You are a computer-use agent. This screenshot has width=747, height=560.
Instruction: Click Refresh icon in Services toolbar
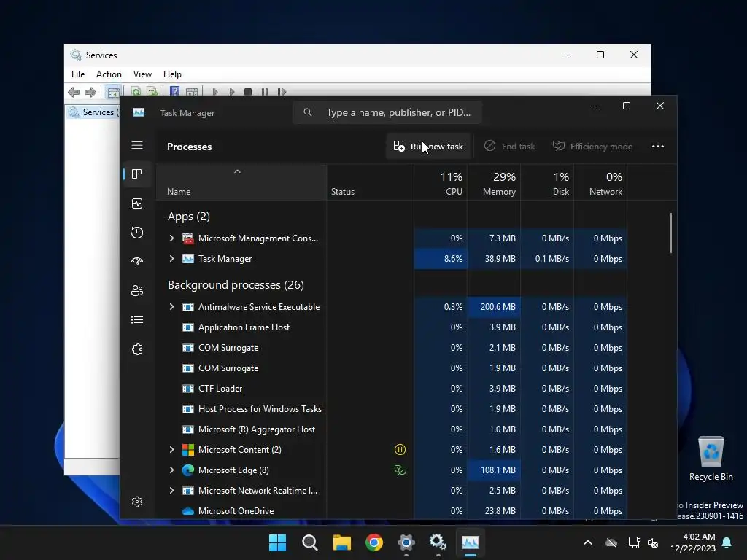point(136,91)
